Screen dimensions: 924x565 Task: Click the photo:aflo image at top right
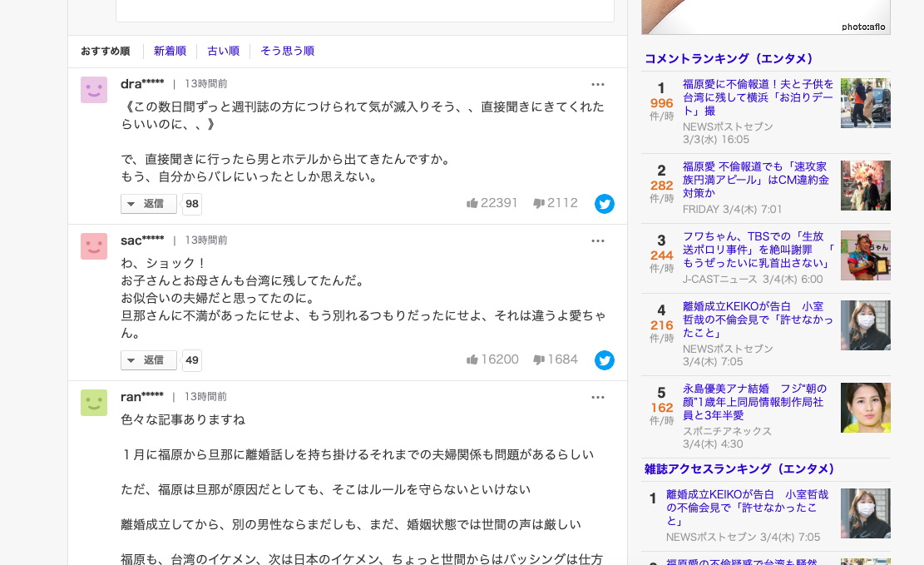point(765,17)
